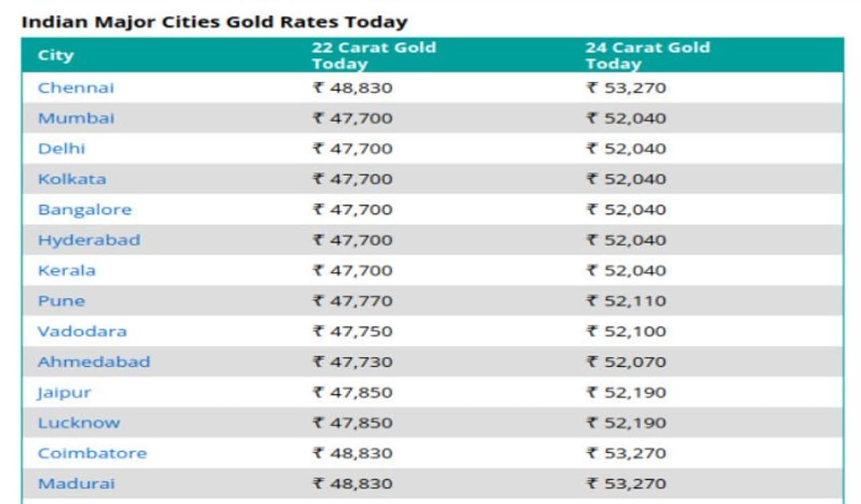Open the Coimbatore city link
The height and width of the screenshot is (504, 861).
tap(92, 454)
